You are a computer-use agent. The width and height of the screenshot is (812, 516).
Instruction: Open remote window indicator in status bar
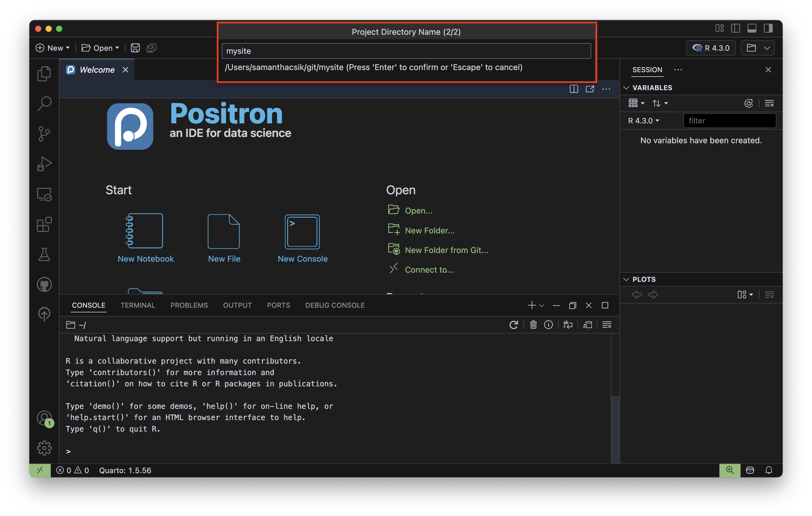pos(40,470)
